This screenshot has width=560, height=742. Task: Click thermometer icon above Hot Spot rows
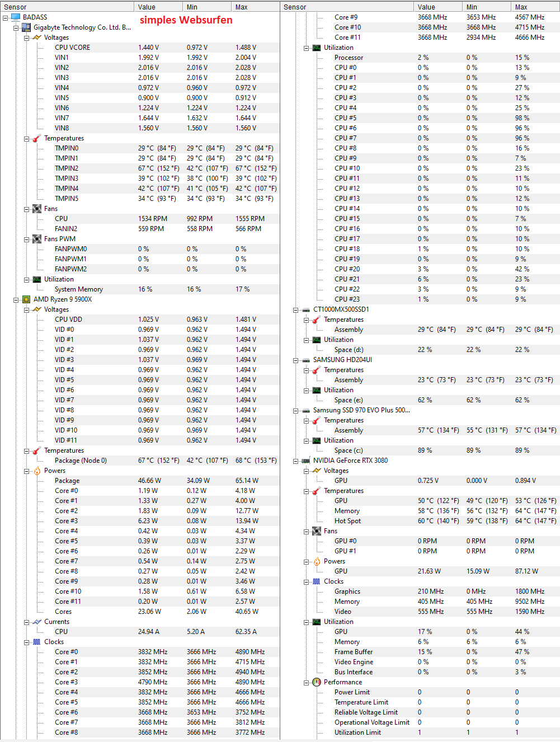pyautogui.click(x=317, y=491)
